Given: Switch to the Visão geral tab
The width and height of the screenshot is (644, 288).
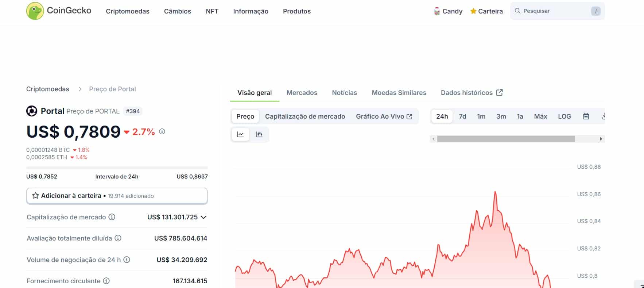Looking at the screenshot, I should pyautogui.click(x=255, y=93).
